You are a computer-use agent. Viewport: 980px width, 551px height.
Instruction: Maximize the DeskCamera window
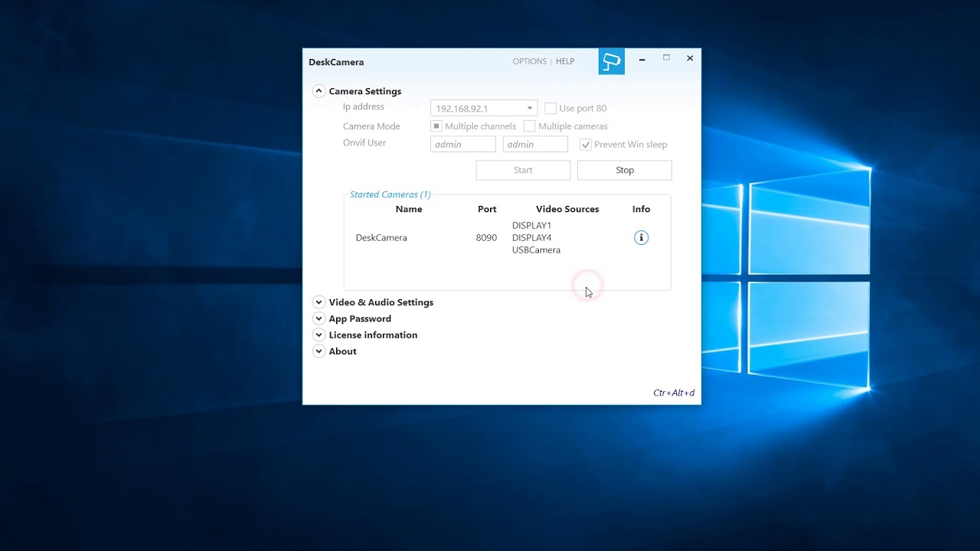coord(666,58)
